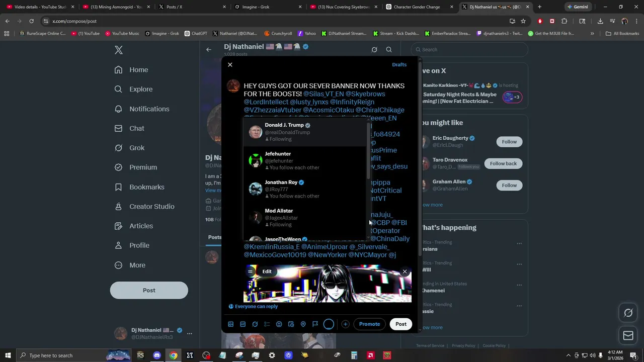Select Mod Allstar from mention suggestions
This screenshot has height=362, width=644.
click(x=305, y=218)
